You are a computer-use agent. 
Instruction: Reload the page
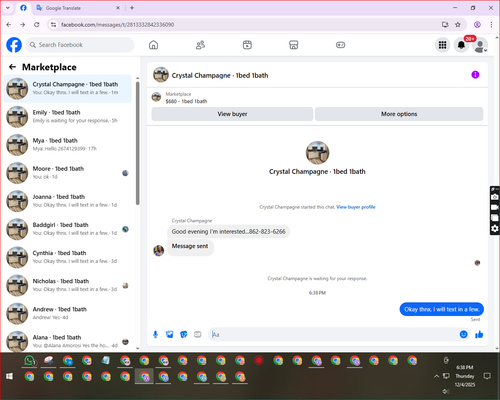pyautogui.click(x=37, y=25)
